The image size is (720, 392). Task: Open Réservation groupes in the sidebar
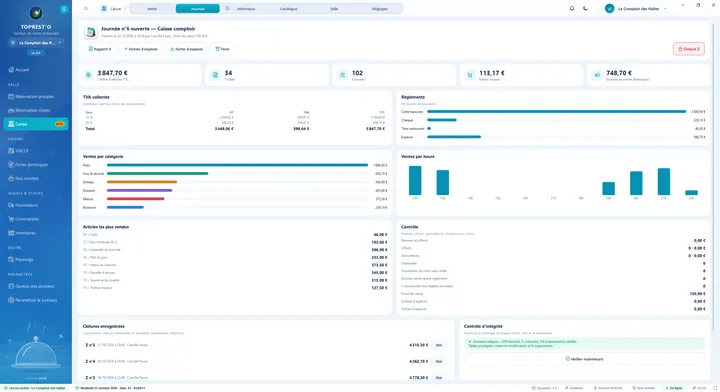tap(35, 96)
